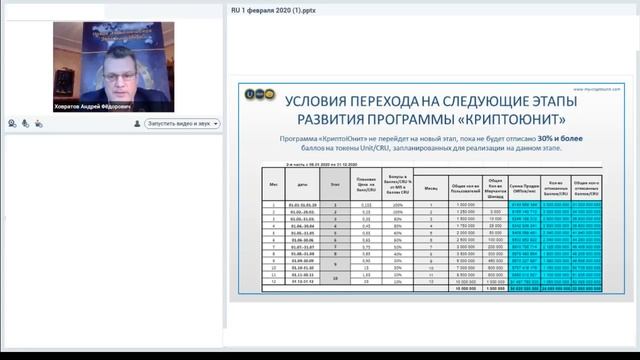This screenshot has height=360, width=640.
Task: Click the 'Этап' column header in the table
Action: (x=335, y=184)
